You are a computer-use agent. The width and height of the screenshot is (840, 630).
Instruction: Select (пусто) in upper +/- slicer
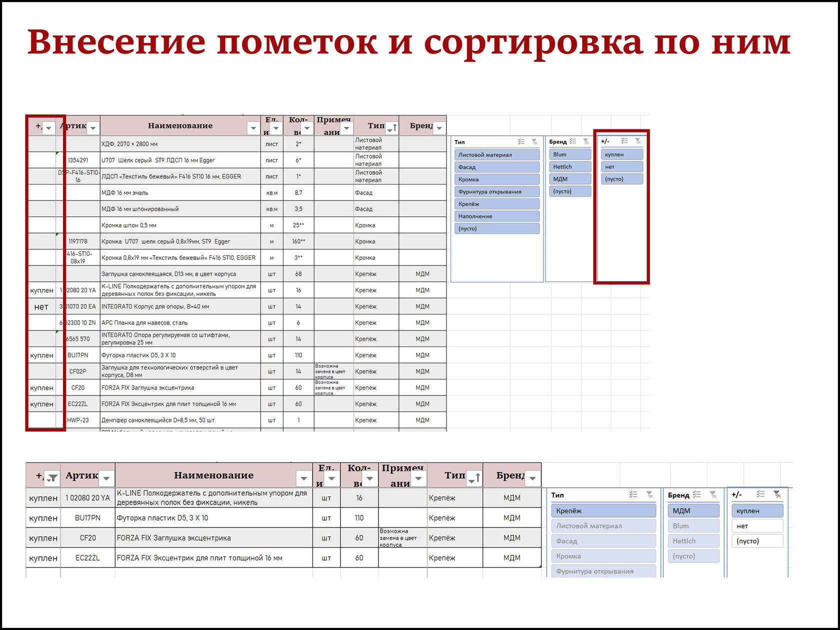(x=622, y=179)
